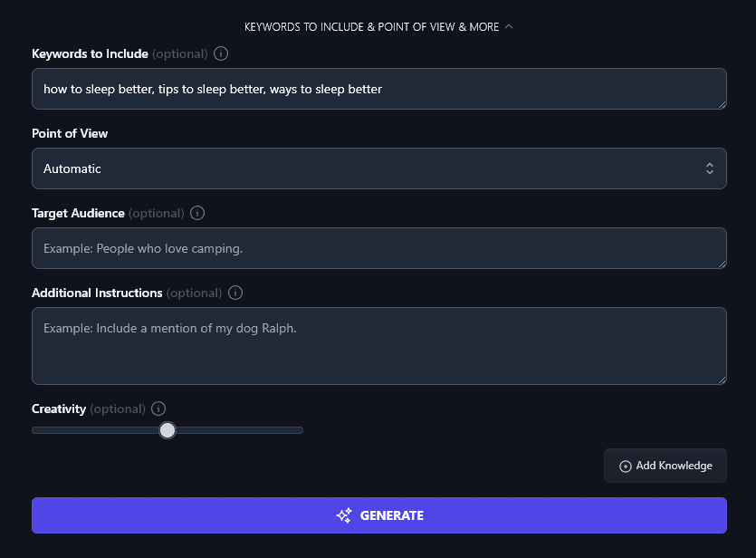Click the resize grip of the Keywords field
The image size is (756, 558).
(722, 105)
